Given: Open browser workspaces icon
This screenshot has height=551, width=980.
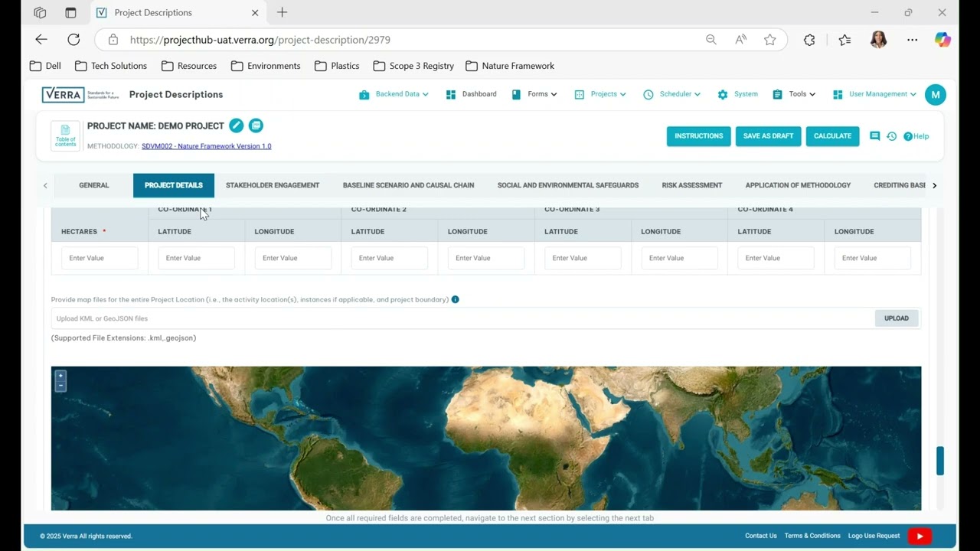Looking at the screenshot, I should [x=40, y=12].
